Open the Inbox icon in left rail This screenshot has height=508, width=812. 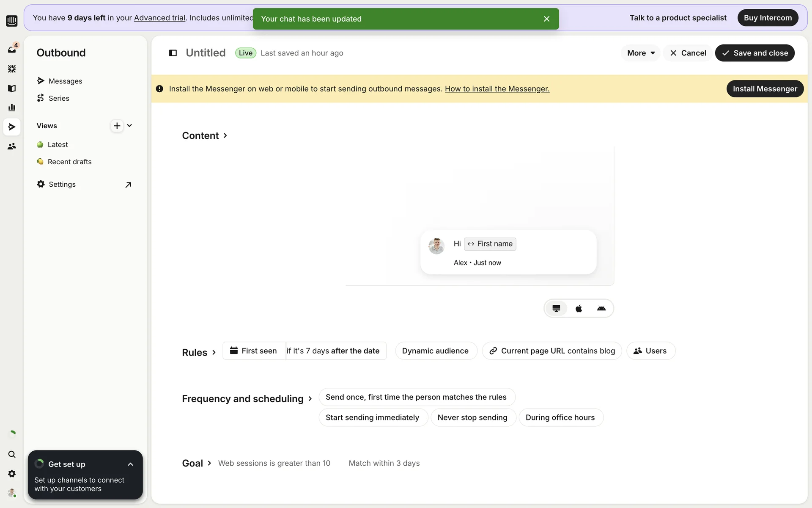tap(12, 50)
